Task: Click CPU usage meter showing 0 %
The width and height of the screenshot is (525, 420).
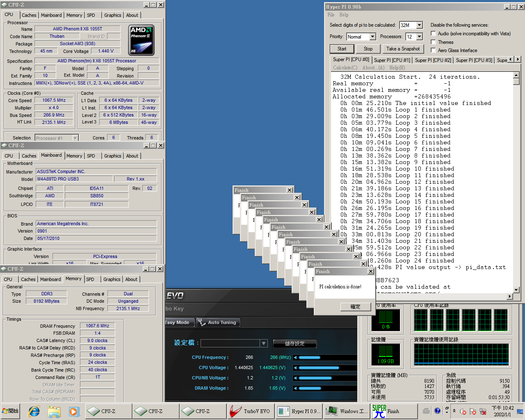Action: (386, 320)
